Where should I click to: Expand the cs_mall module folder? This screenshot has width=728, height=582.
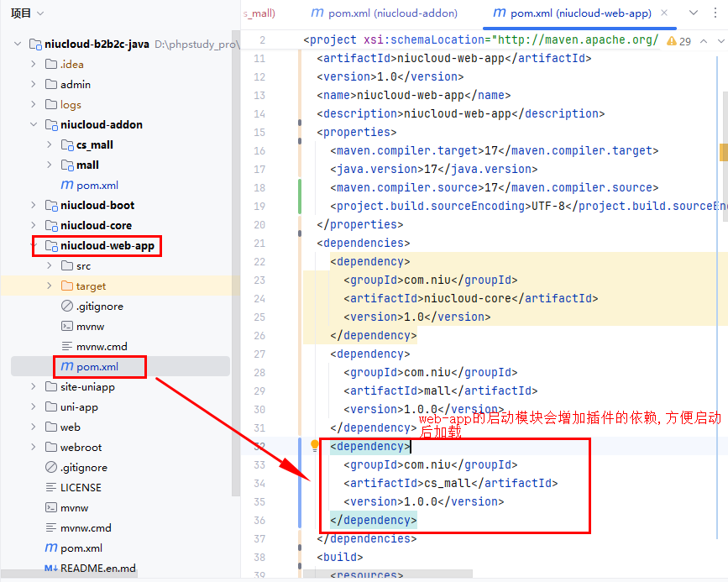pyautogui.click(x=50, y=144)
